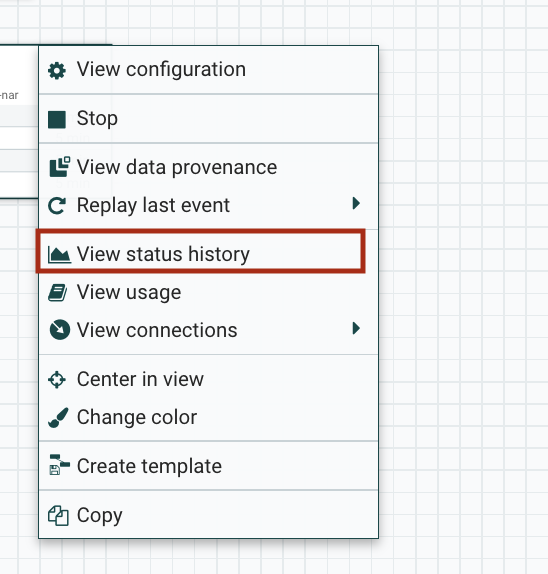The image size is (548, 574).
Task: Select Center in view
Action: coord(208,379)
